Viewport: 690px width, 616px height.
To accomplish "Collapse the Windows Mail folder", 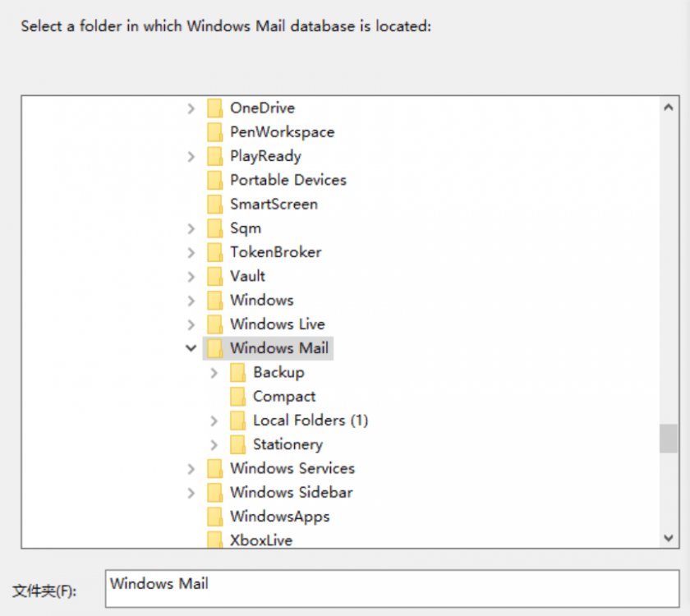I will click(x=191, y=348).
